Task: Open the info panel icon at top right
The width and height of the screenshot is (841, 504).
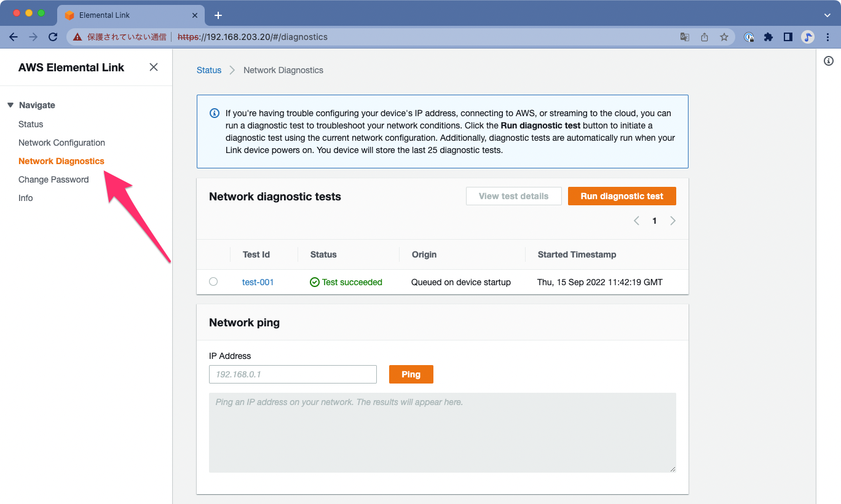Action: click(828, 61)
